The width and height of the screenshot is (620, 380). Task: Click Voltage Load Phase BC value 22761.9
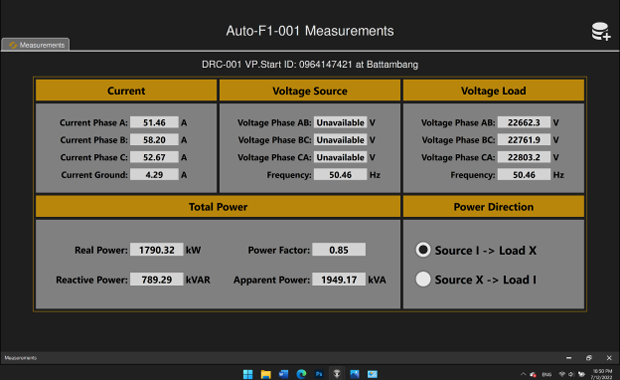pyautogui.click(x=524, y=140)
